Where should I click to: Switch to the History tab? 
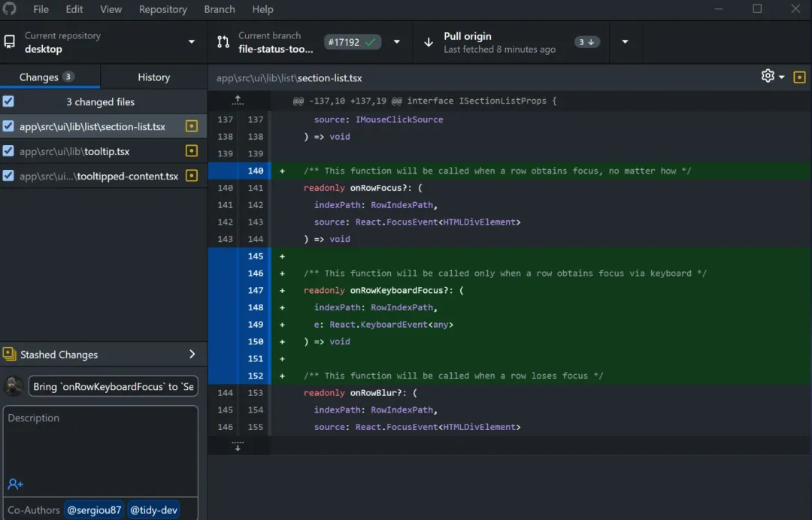coord(153,77)
